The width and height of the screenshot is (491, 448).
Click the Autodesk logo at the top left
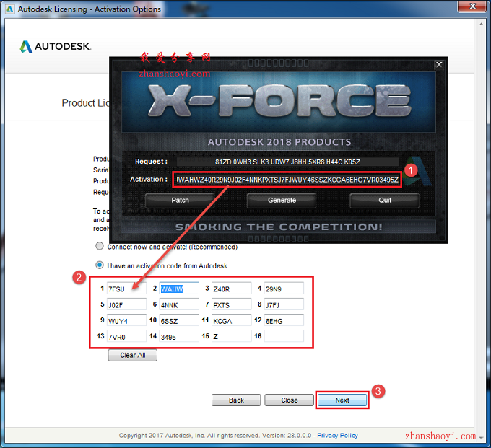coord(55,47)
